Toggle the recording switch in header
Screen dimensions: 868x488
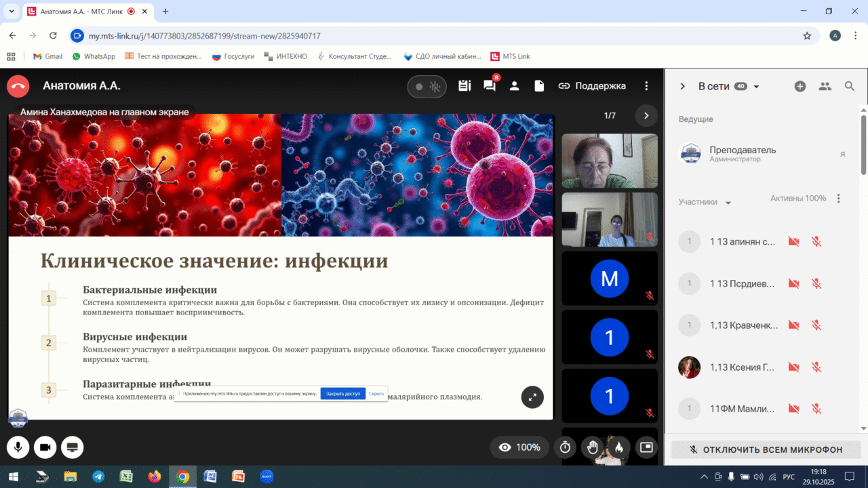[427, 87]
